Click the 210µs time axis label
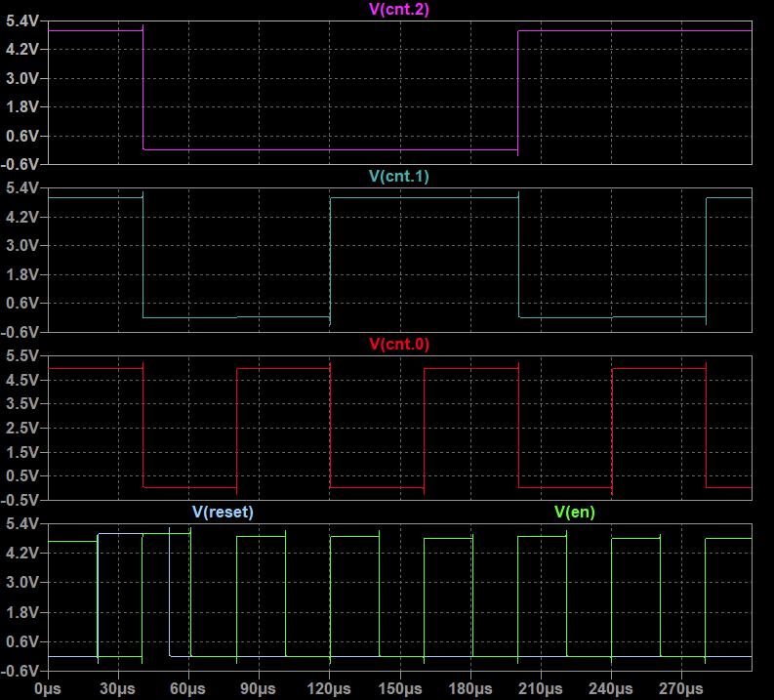774x700 pixels. 541,688
